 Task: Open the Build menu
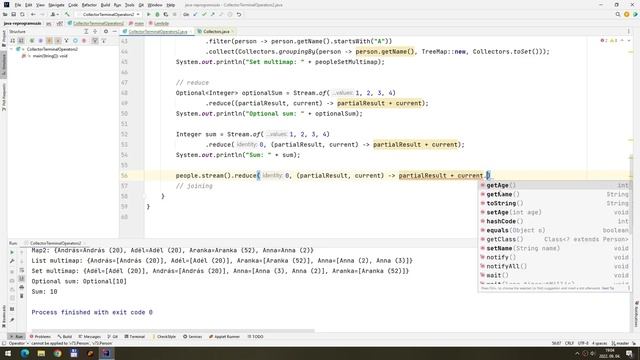point(105,5)
